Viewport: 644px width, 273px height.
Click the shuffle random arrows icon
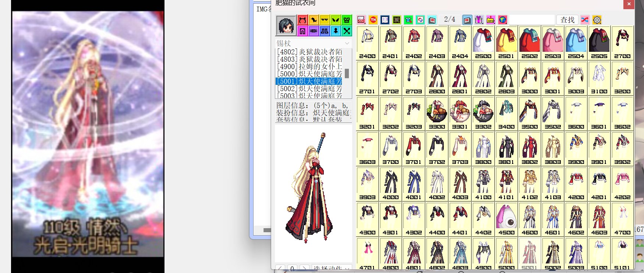(x=585, y=20)
